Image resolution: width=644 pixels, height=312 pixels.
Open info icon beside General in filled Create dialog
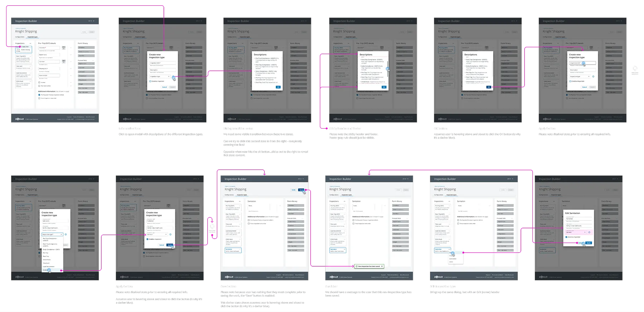pyautogui.click(x=170, y=234)
